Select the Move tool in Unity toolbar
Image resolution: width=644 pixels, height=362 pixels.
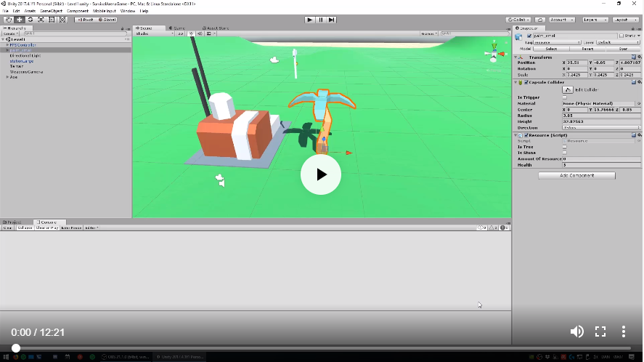(20, 20)
